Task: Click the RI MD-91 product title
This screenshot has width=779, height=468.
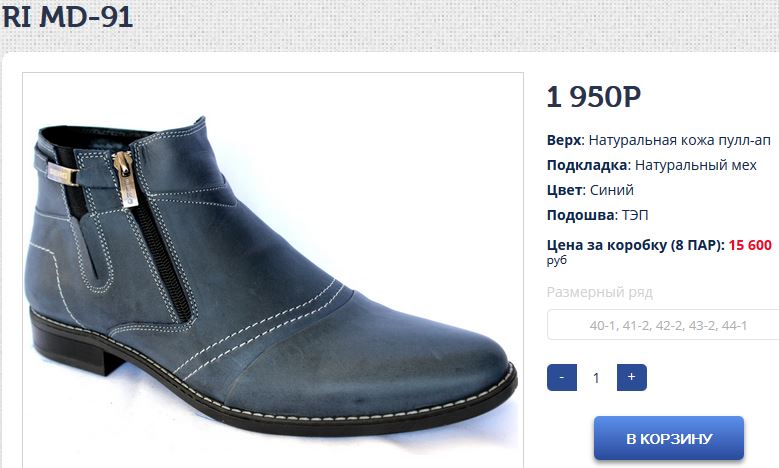Action: tap(68, 16)
